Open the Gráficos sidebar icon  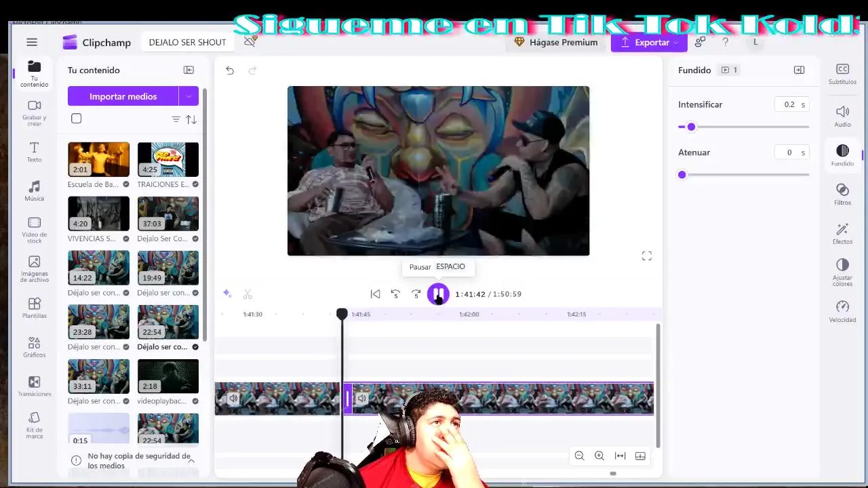[34, 347]
